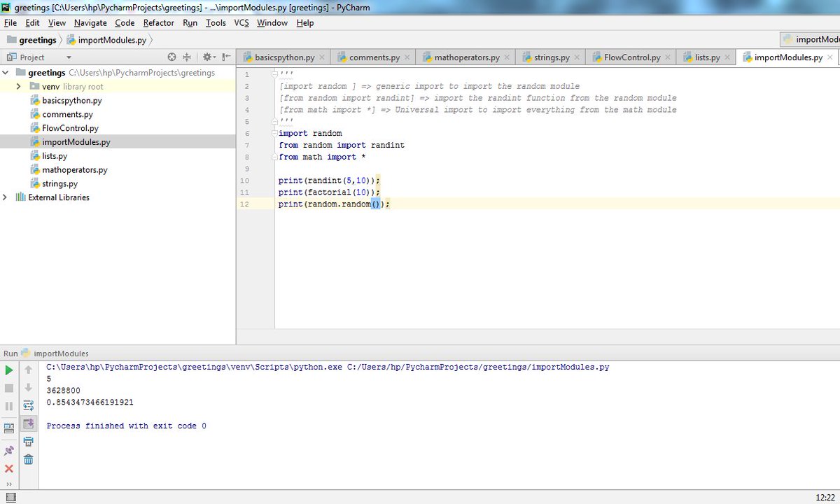The width and height of the screenshot is (840, 504).
Task: Close the basicspython.py tab
Action: [x=321, y=58]
